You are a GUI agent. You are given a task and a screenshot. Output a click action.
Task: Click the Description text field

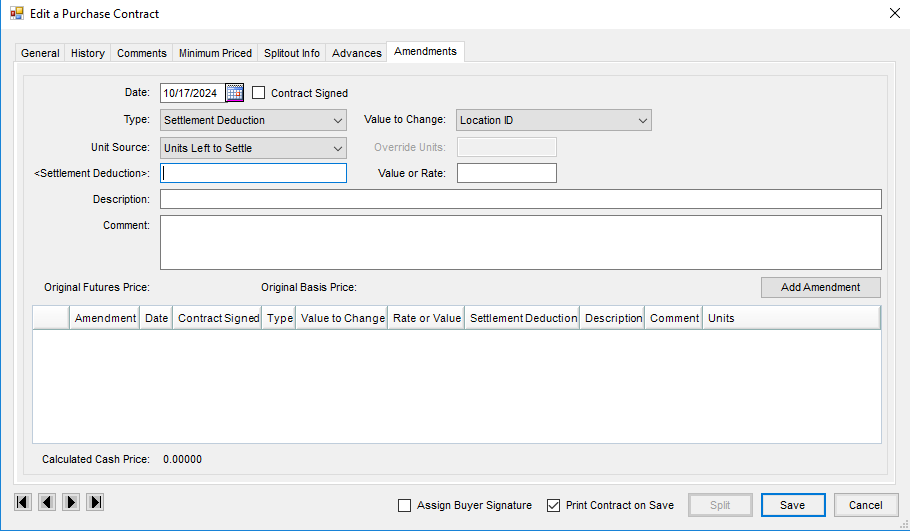(521, 199)
